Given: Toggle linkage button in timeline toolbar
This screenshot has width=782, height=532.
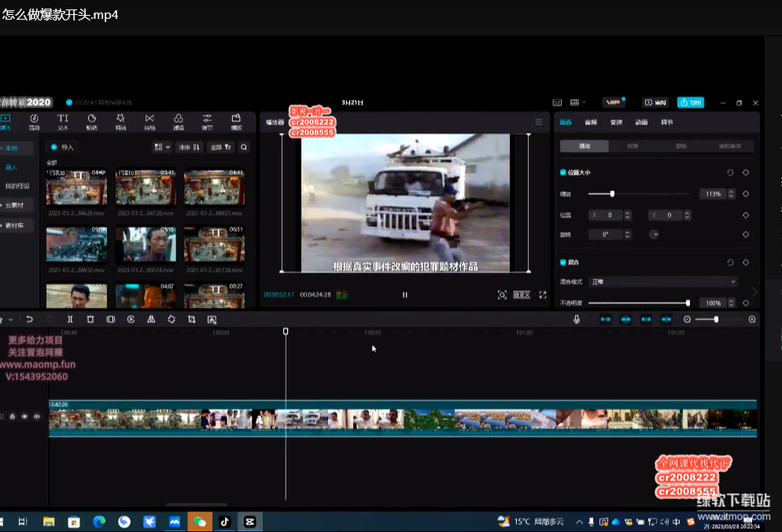Looking at the screenshot, I should [x=646, y=320].
